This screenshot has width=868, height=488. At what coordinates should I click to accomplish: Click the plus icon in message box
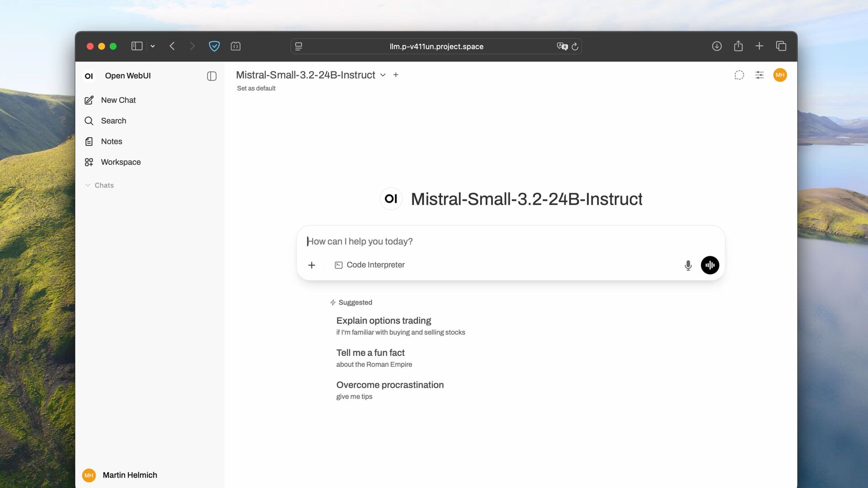click(x=311, y=265)
